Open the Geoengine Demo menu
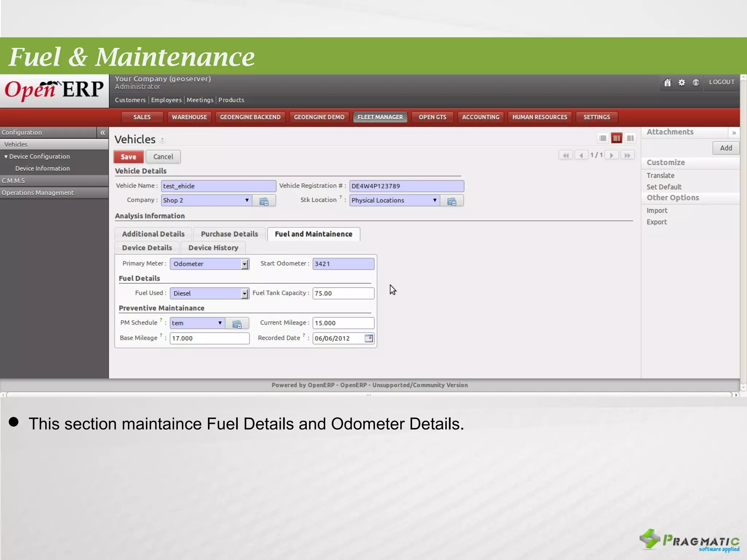This screenshot has width=747, height=560. tap(319, 117)
